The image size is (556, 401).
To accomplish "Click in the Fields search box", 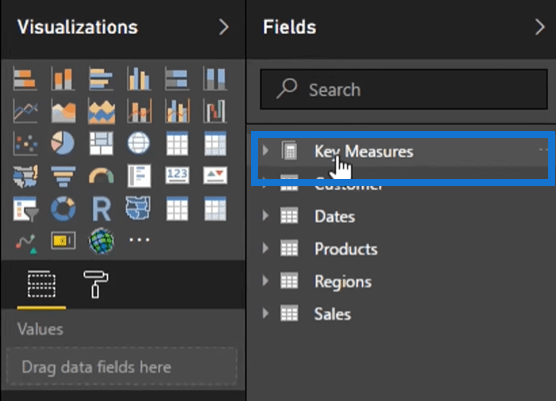I will [x=404, y=89].
